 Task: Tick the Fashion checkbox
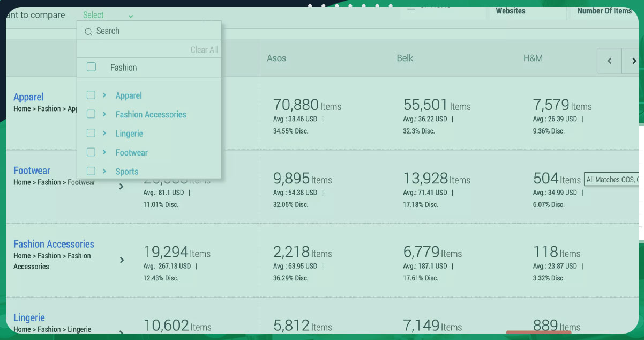pyautogui.click(x=91, y=67)
